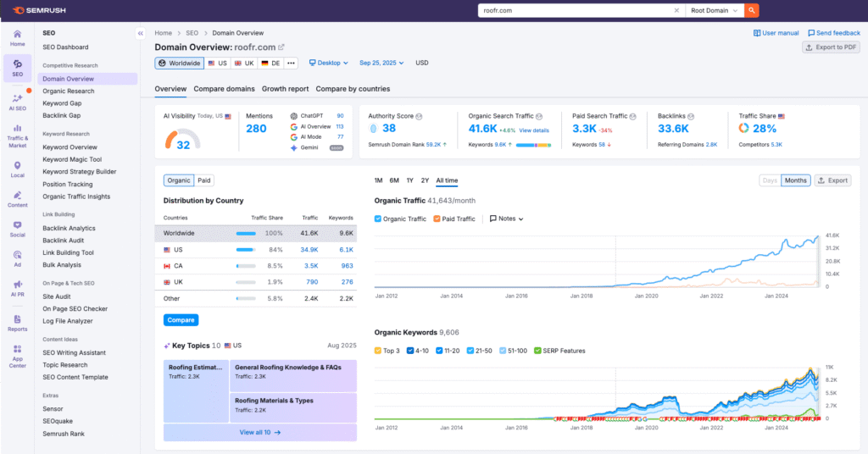Toggle the Top 3 keywords checkbox

pos(377,351)
